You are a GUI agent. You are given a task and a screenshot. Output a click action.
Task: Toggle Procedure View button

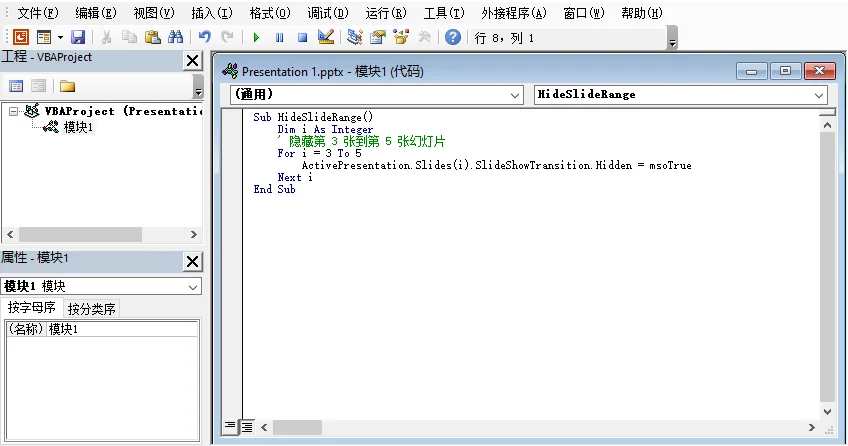tap(230, 427)
